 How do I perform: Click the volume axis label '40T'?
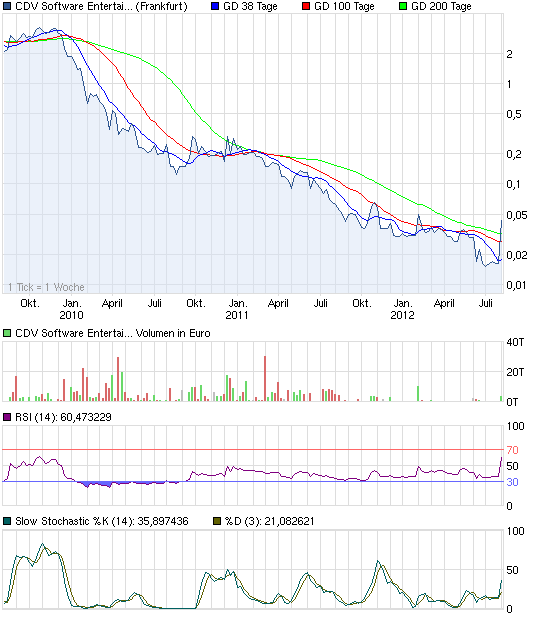(x=515, y=342)
